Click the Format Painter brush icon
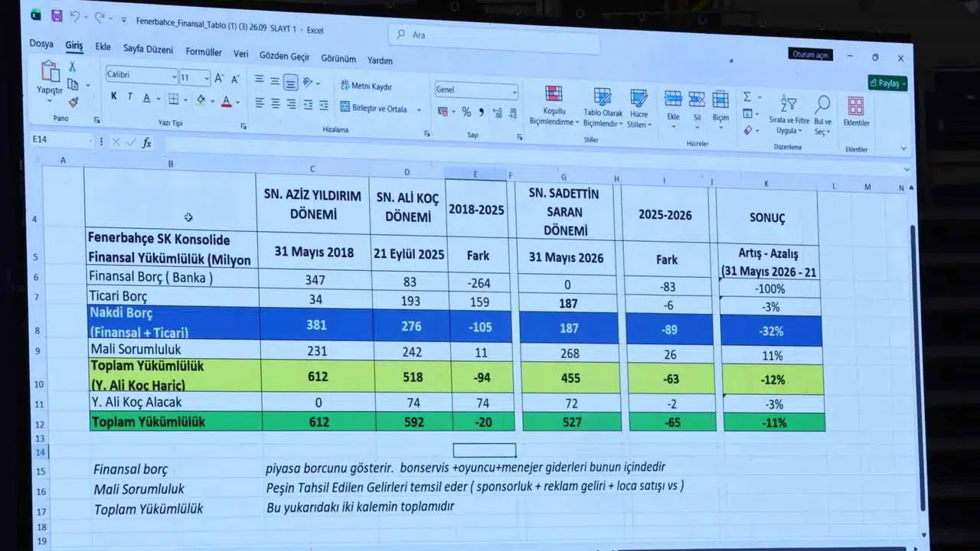 pos(73,102)
